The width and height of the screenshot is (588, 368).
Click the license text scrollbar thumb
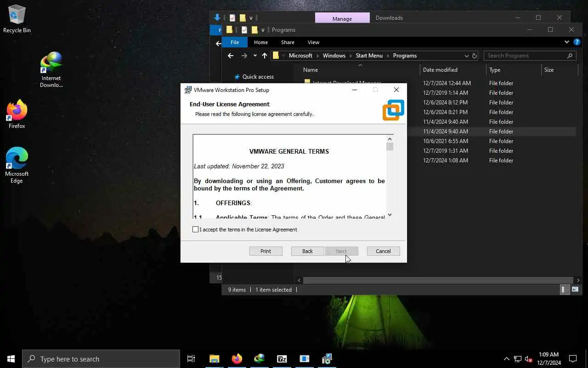[390, 147]
